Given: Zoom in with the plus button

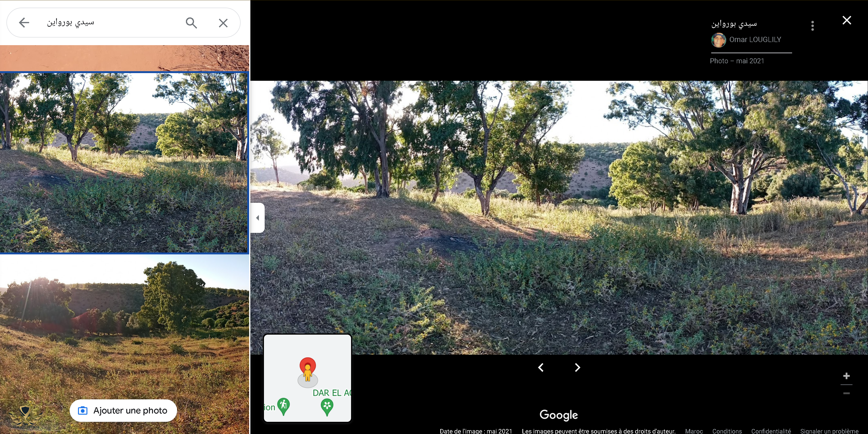Looking at the screenshot, I should (846, 376).
